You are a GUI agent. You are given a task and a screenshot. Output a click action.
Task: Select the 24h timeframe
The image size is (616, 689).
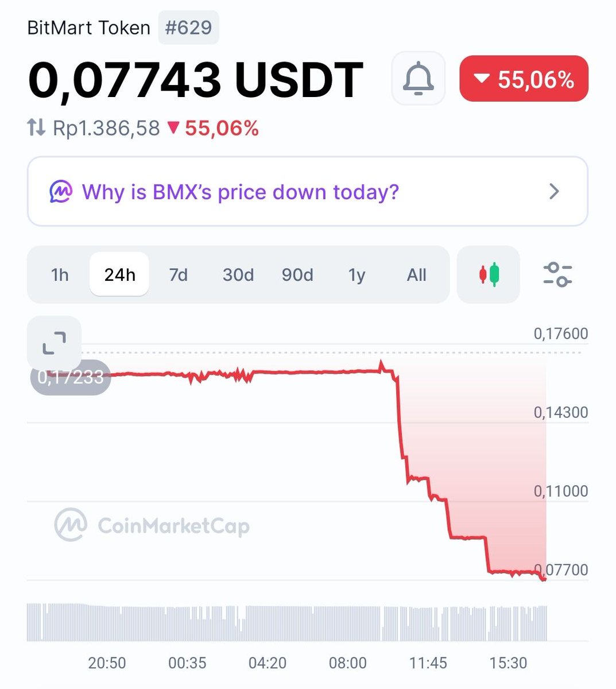[x=119, y=274]
